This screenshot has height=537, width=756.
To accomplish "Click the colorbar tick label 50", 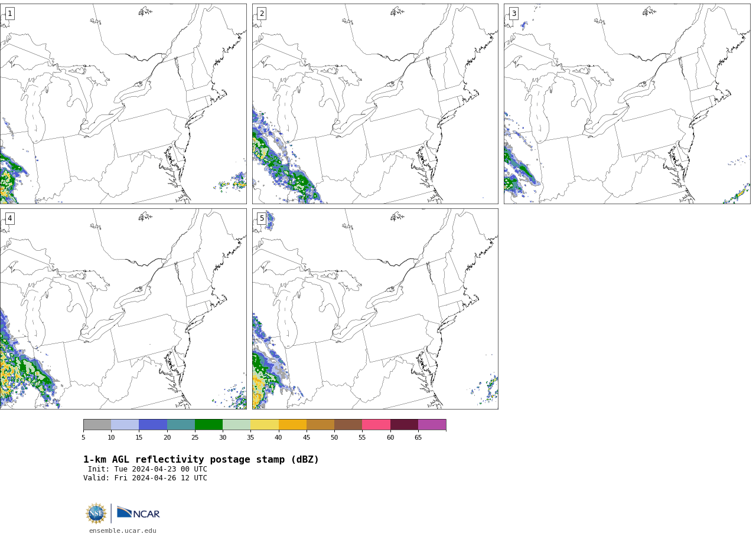I will point(334,437).
